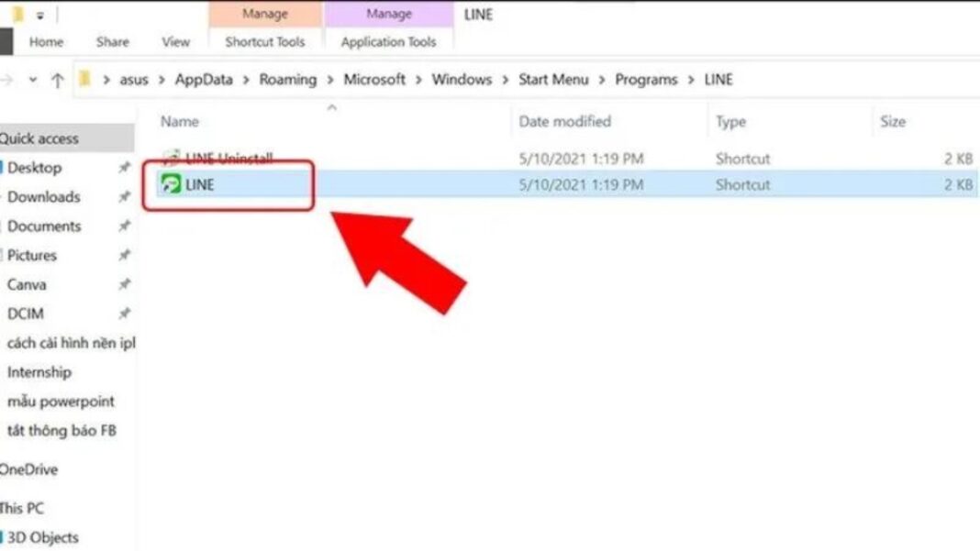
Task: Navigate to AppData in the breadcrumb
Action: [204, 80]
